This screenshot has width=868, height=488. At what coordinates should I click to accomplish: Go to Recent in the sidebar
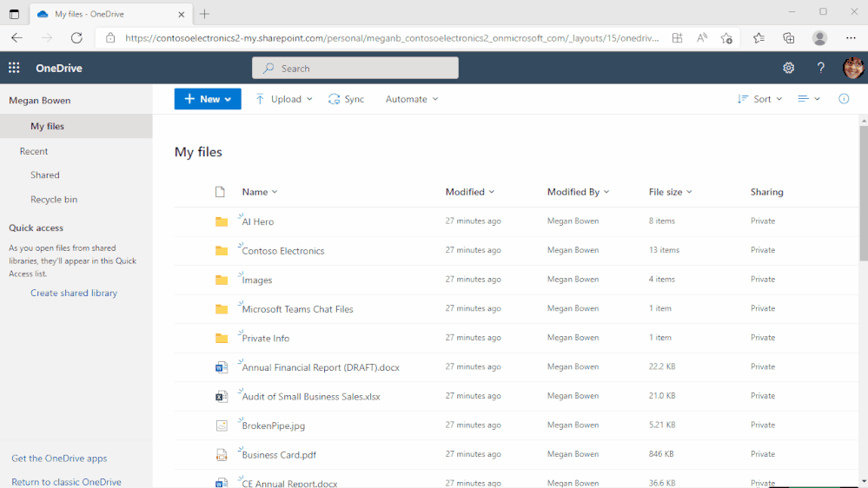pyautogui.click(x=34, y=151)
